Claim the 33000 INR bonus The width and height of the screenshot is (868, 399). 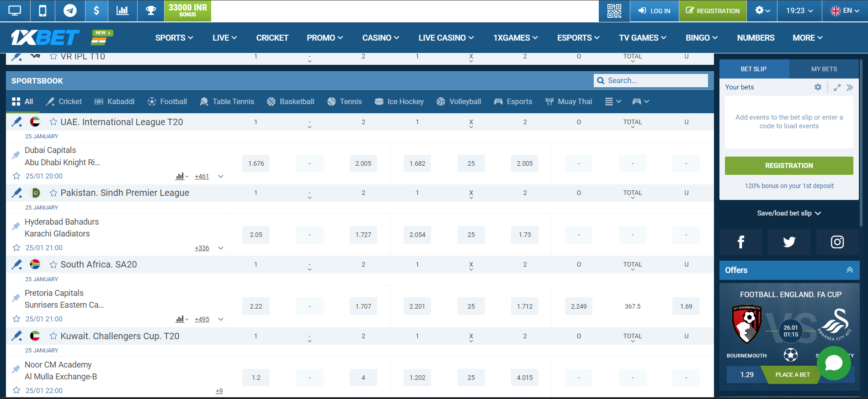tap(187, 10)
